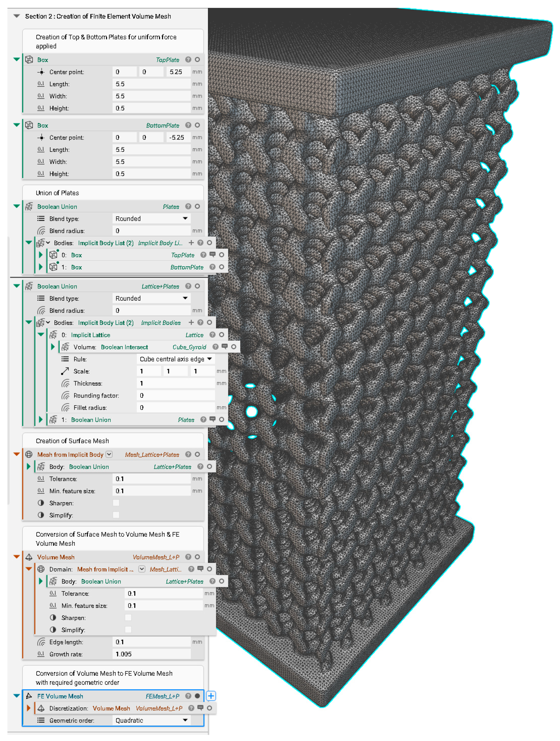Screen dimensions: 560x741
Task: Click help icon on Plates Boolean Union block
Action: (x=188, y=206)
